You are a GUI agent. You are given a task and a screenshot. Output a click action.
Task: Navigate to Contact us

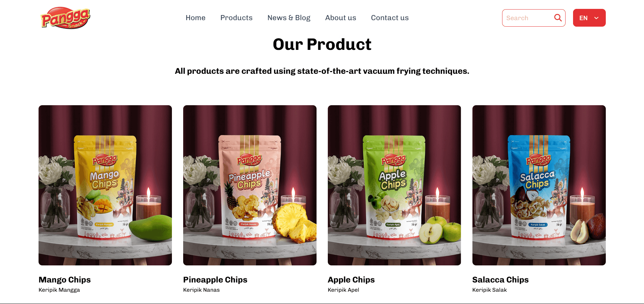(390, 18)
